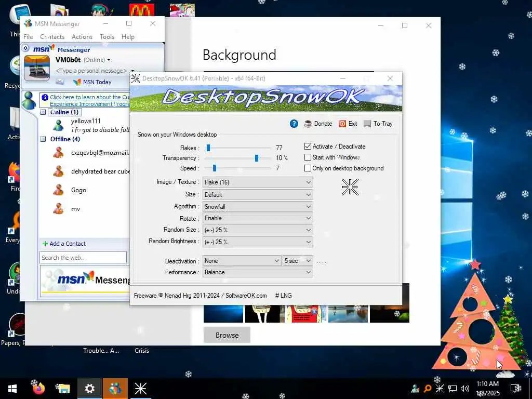Collapse the Offline (4) contact group
The image size is (532, 399).
(x=43, y=139)
